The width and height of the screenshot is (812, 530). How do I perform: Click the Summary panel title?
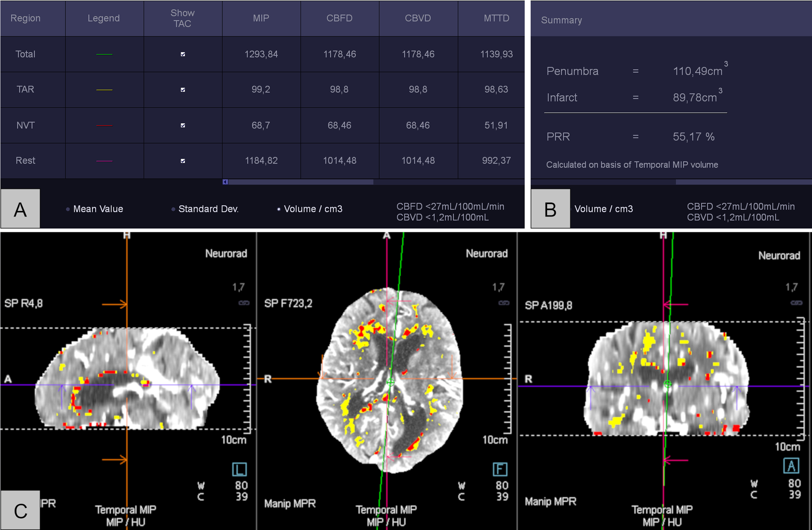point(561,20)
